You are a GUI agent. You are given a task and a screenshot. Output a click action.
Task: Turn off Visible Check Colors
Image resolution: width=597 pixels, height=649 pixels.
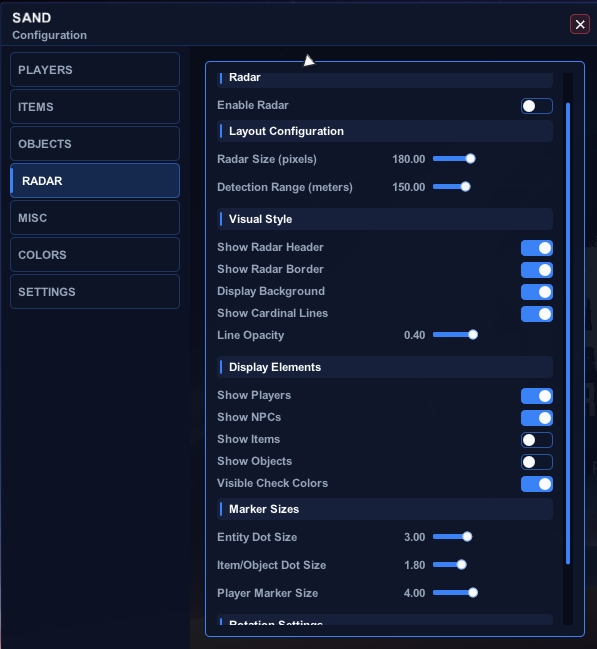(x=537, y=484)
